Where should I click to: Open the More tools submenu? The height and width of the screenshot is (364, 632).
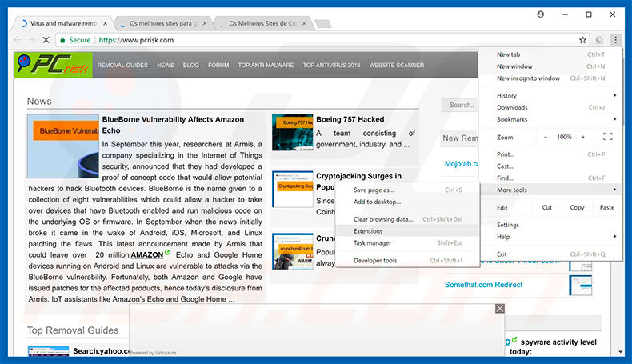(x=550, y=190)
